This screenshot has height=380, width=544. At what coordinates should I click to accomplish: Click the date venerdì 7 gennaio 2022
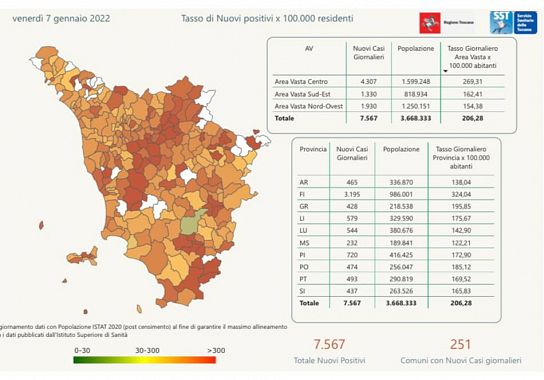(61, 18)
